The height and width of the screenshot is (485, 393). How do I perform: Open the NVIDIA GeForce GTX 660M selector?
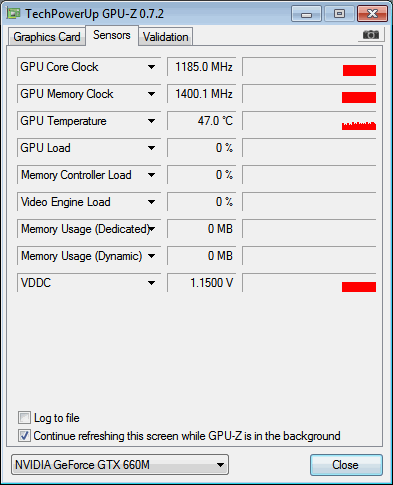pyautogui.click(x=120, y=465)
